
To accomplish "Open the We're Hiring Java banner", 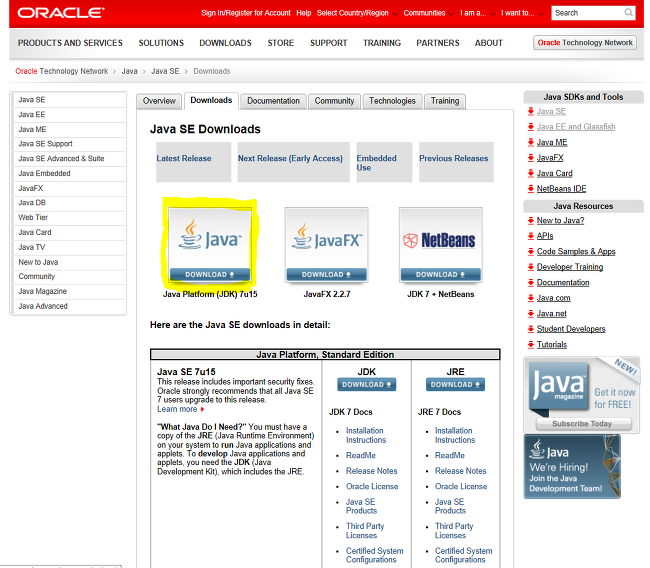I will 572,466.
